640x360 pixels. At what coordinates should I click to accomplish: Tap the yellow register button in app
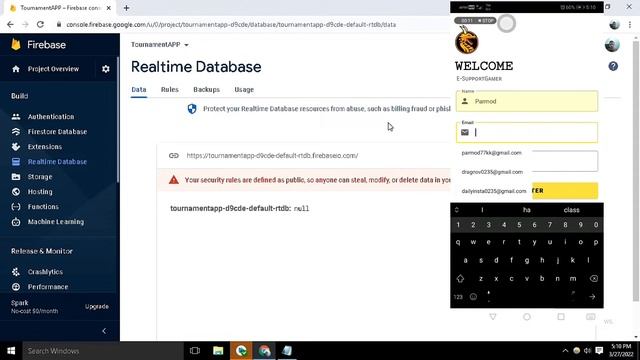pyautogui.click(x=565, y=191)
